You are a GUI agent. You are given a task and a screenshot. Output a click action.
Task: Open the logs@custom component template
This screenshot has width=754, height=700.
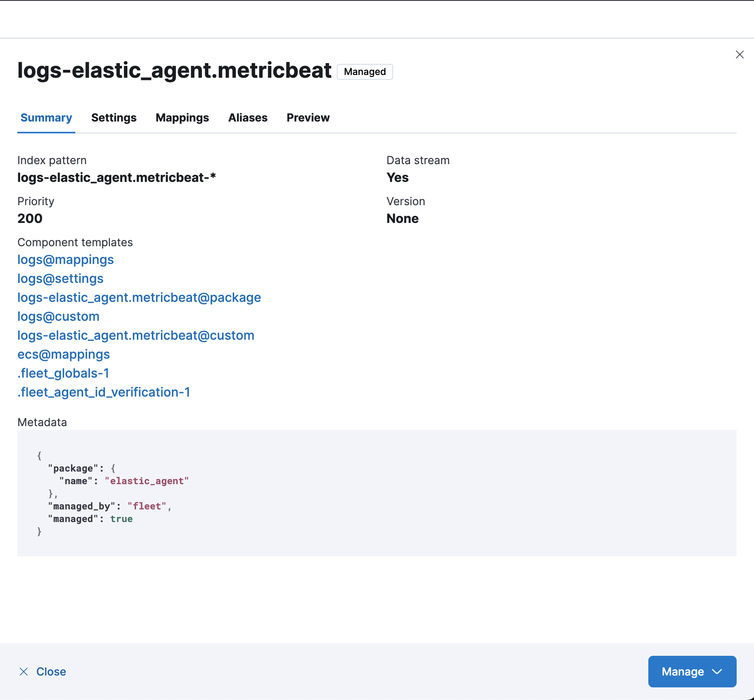click(x=58, y=316)
